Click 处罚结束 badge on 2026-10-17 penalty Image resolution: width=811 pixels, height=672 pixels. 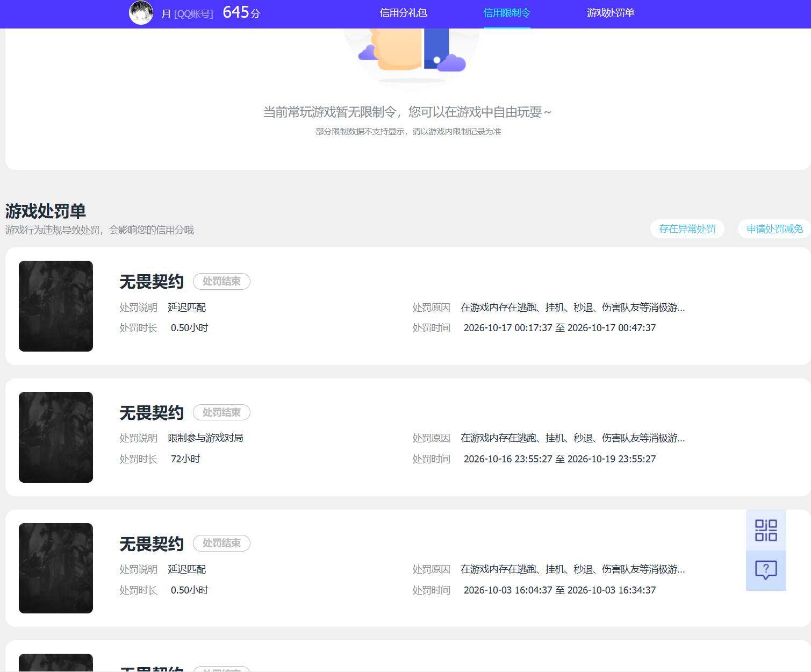tap(221, 281)
